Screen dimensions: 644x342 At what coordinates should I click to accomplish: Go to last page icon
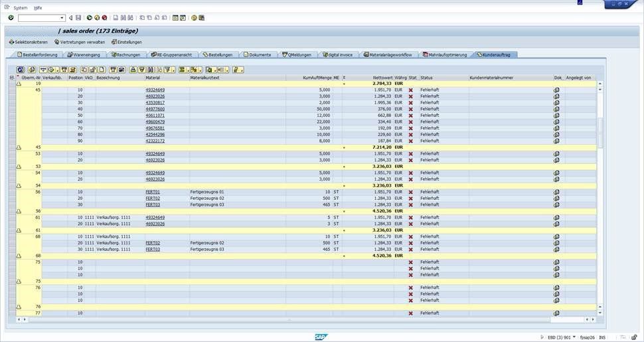[x=164, y=18]
